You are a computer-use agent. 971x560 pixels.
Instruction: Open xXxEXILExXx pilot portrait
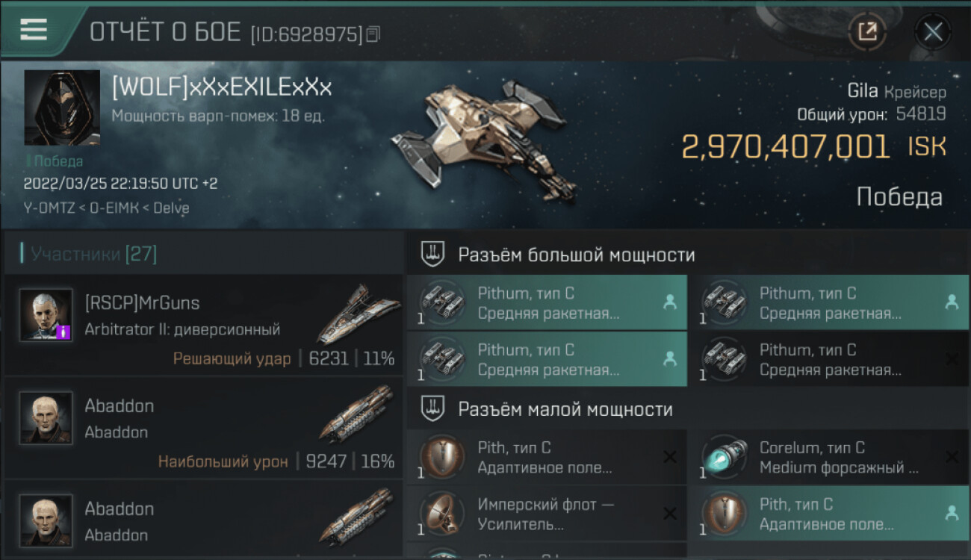point(62,108)
